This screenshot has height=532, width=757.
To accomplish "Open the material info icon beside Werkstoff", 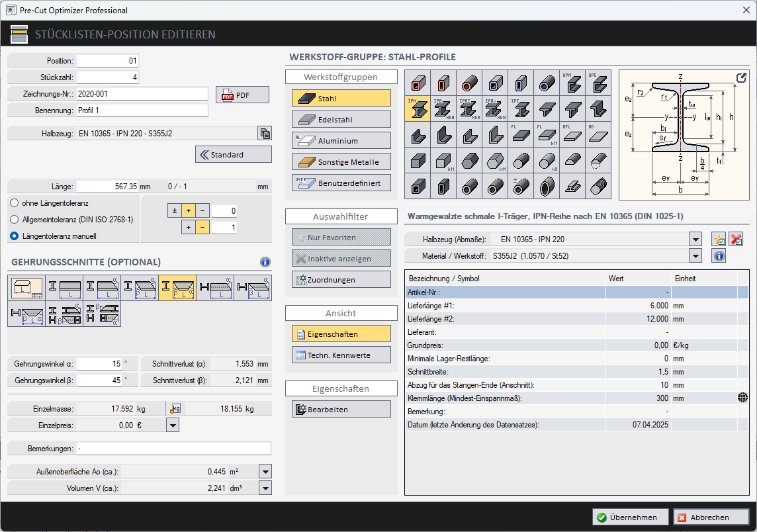I will (719, 256).
